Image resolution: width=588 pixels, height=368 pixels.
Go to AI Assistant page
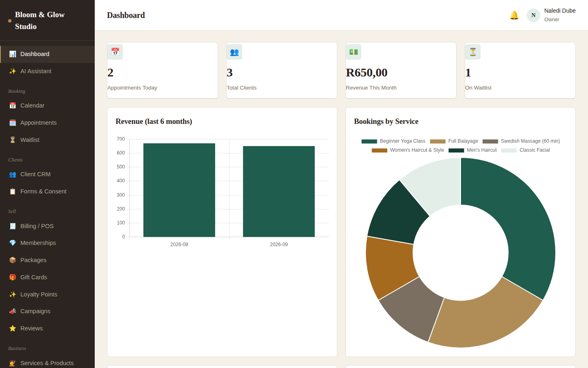[47, 71]
